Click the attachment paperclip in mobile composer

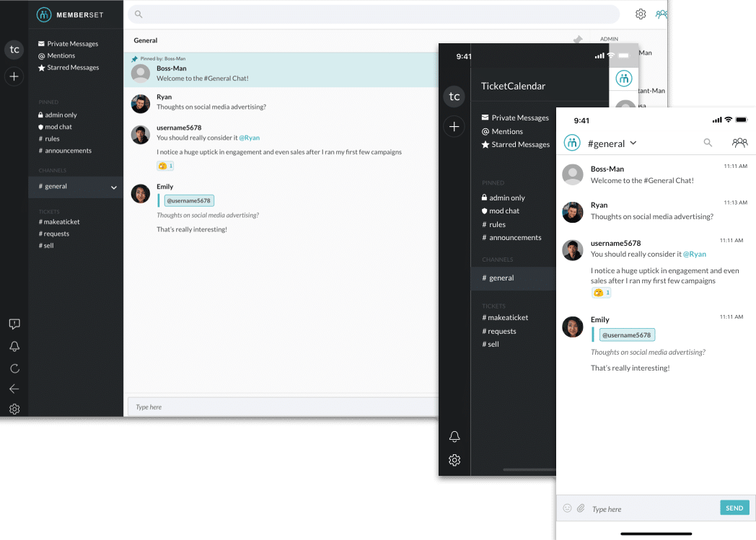[x=580, y=508]
